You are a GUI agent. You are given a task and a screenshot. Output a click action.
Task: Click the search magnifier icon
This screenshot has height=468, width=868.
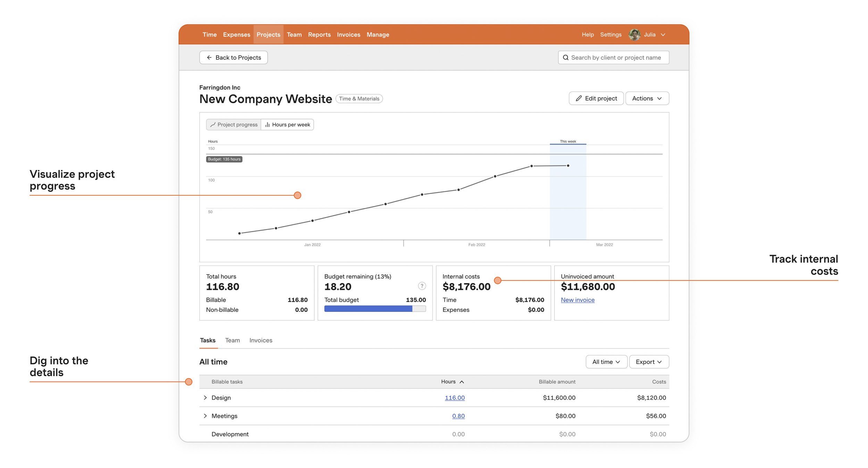(x=566, y=57)
